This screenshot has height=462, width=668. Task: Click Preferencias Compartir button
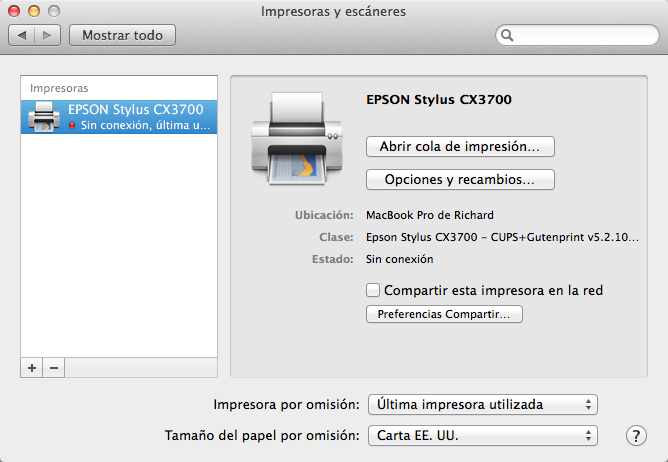tap(444, 314)
